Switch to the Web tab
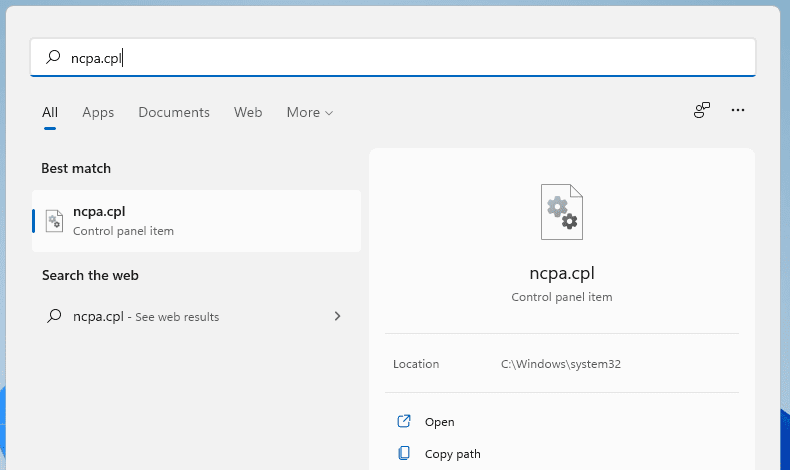The image size is (790, 470). pos(248,112)
